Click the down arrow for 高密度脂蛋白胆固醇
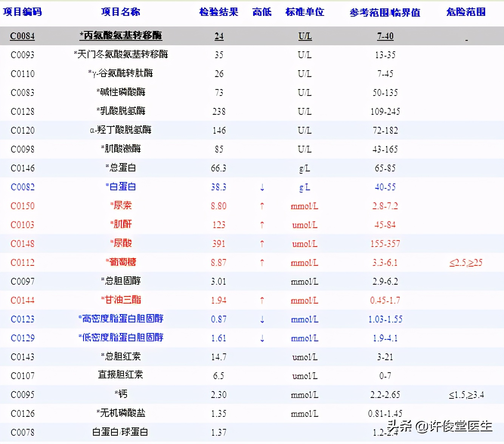504x444 pixels. click(261, 319)
